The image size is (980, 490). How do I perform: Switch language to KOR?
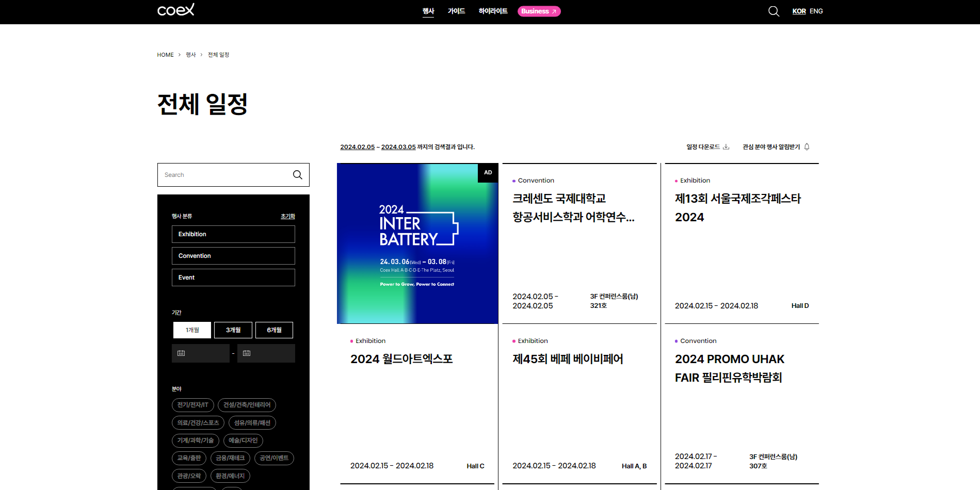799,11
